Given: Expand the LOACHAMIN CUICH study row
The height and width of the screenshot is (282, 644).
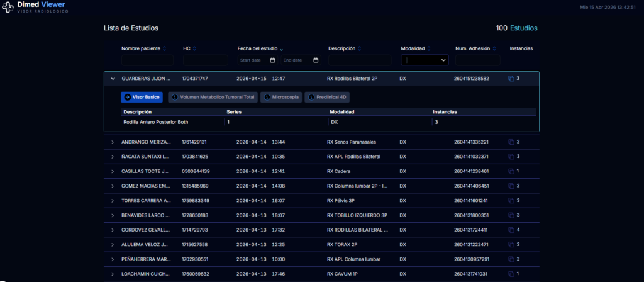Looking at the screenshot, I should [113, 274].
